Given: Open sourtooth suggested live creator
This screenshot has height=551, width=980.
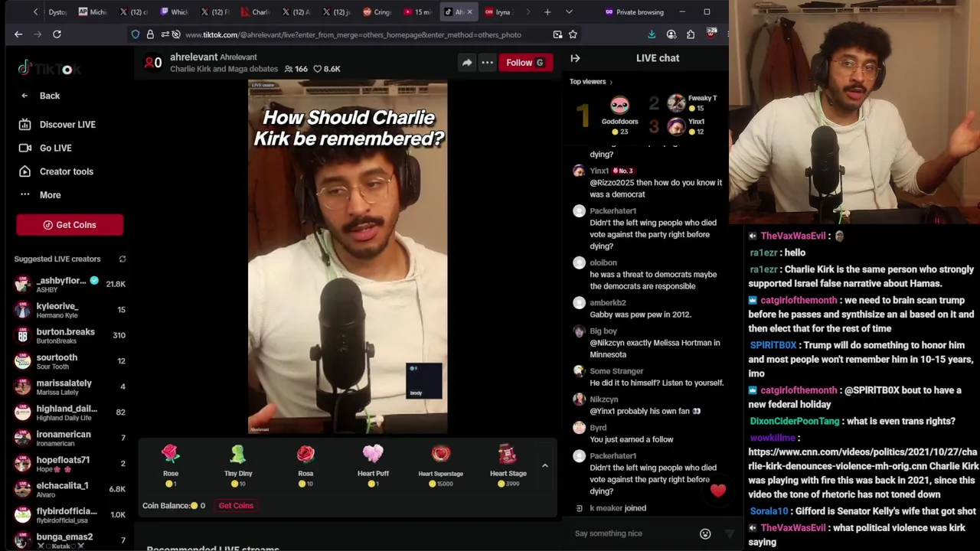Looking at the screenshot, I should tap(69, 361).
